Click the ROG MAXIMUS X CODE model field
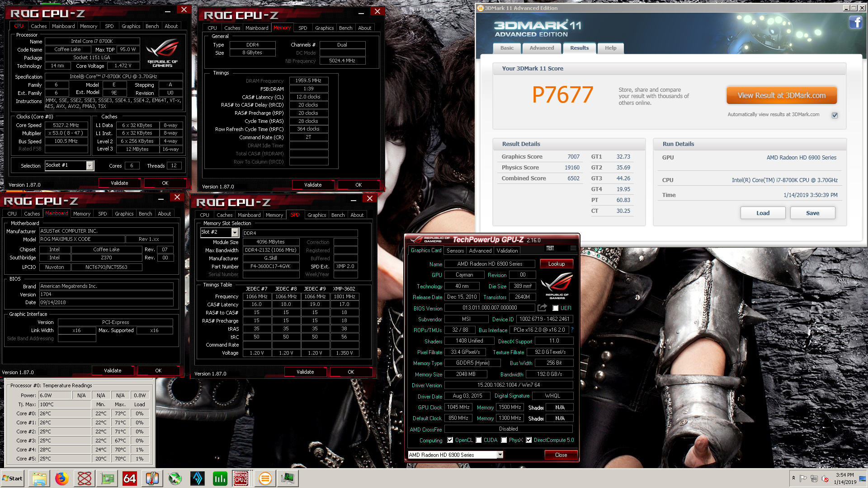Viewport: 868px width, 488px height. point(82,239)
